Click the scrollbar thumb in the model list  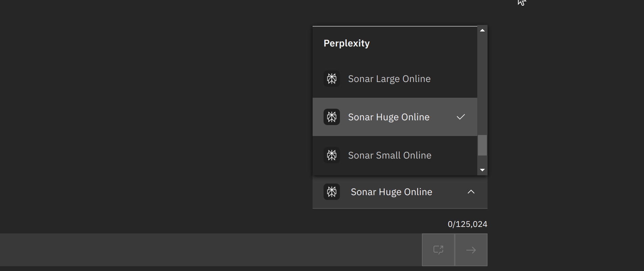click(482, 145)
